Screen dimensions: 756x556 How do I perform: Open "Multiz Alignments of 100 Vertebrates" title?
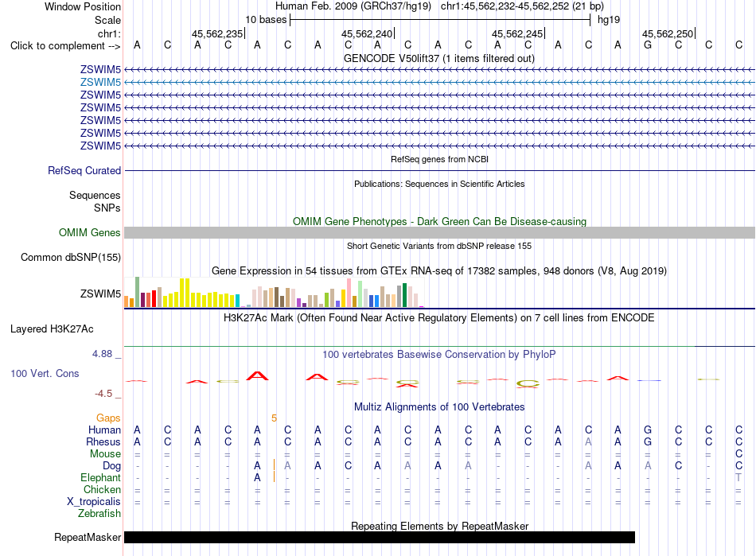(439, 407)
